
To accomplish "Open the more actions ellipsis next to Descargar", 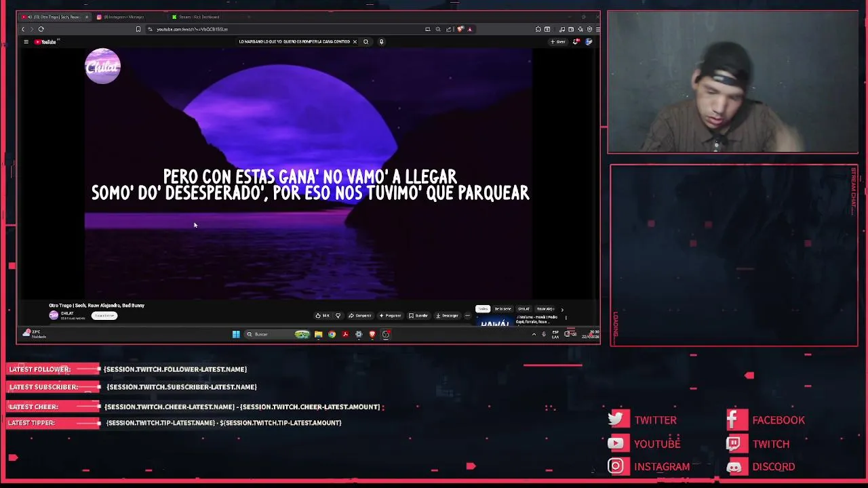I will (467, 316).
